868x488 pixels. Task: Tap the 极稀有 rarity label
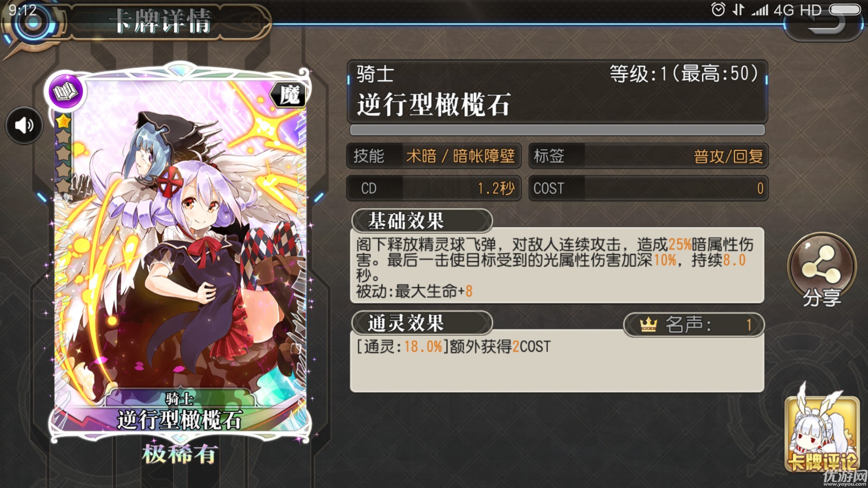tap(180, 454)
